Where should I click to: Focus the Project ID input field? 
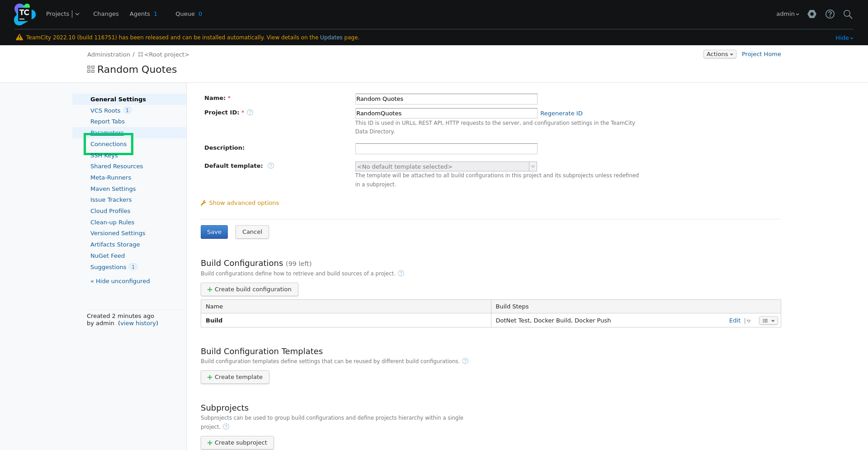tap(446, 114)
